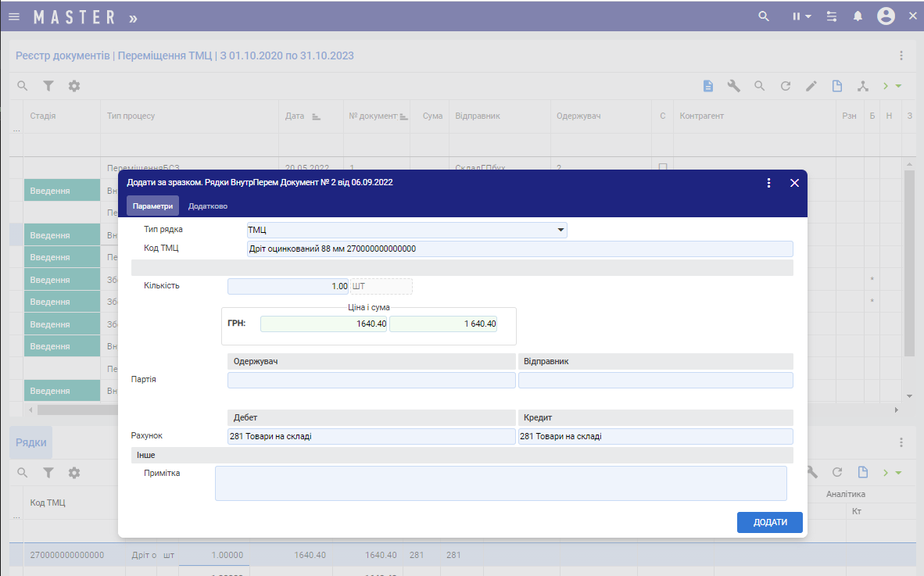The height and width of the screenshot is (576, 924).
Task: Click the refresh icon in registry toolbar
Action: coord(786,86)
